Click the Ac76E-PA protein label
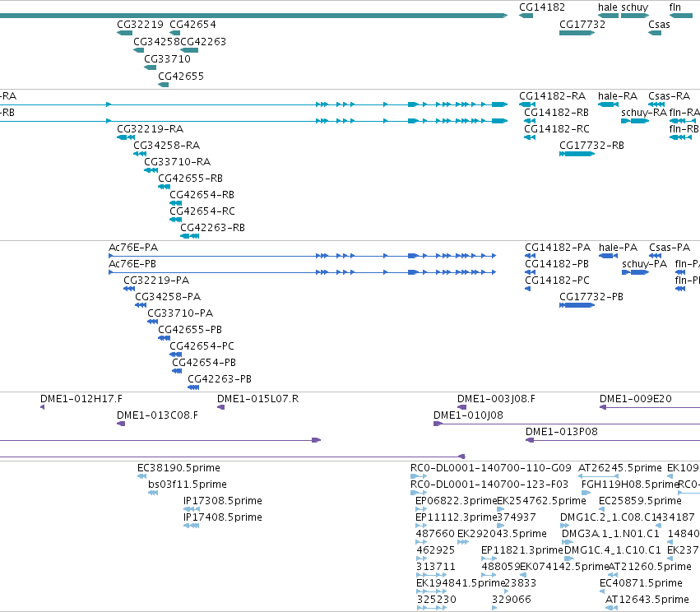The height and width of the screenshot is (612, 700). 133,248
